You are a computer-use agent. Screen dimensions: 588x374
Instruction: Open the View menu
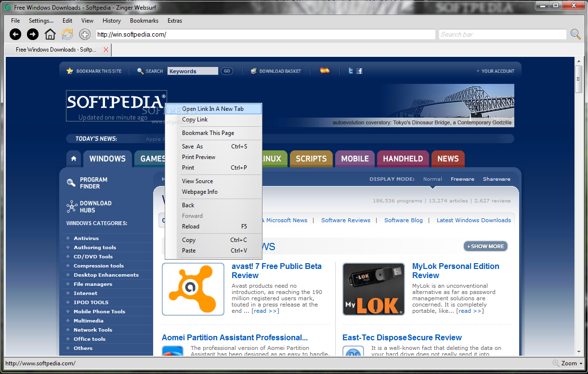point(88,21)
